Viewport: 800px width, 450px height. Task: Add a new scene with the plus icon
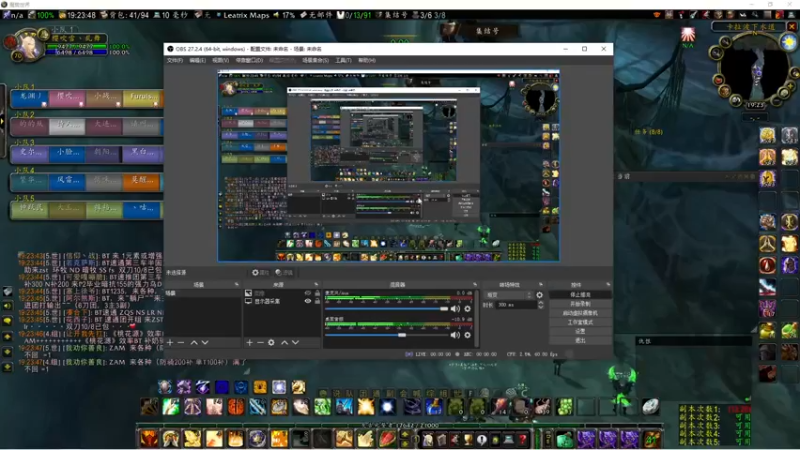click(x=170, y=342)
